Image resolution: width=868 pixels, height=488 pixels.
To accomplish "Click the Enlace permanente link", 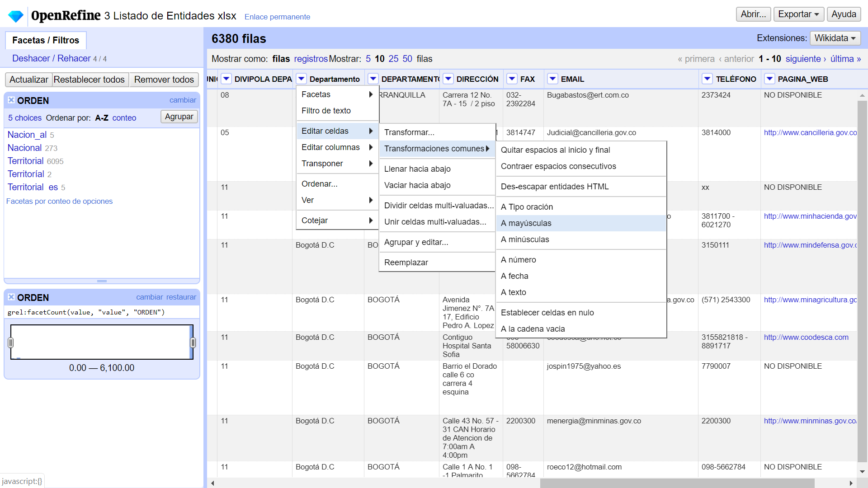I will [277, 17].
